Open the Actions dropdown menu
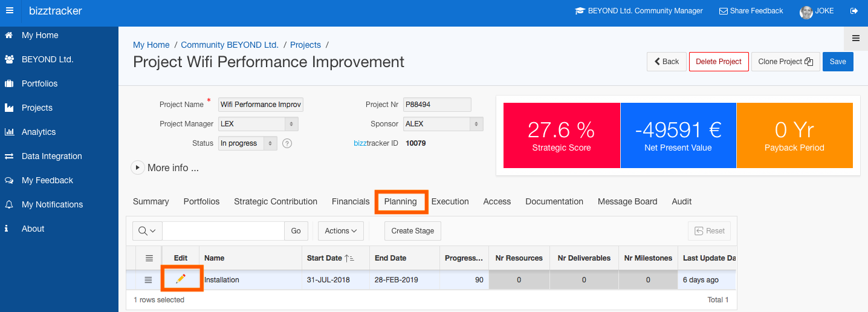 pyautogui.click(x=341, y=231)
